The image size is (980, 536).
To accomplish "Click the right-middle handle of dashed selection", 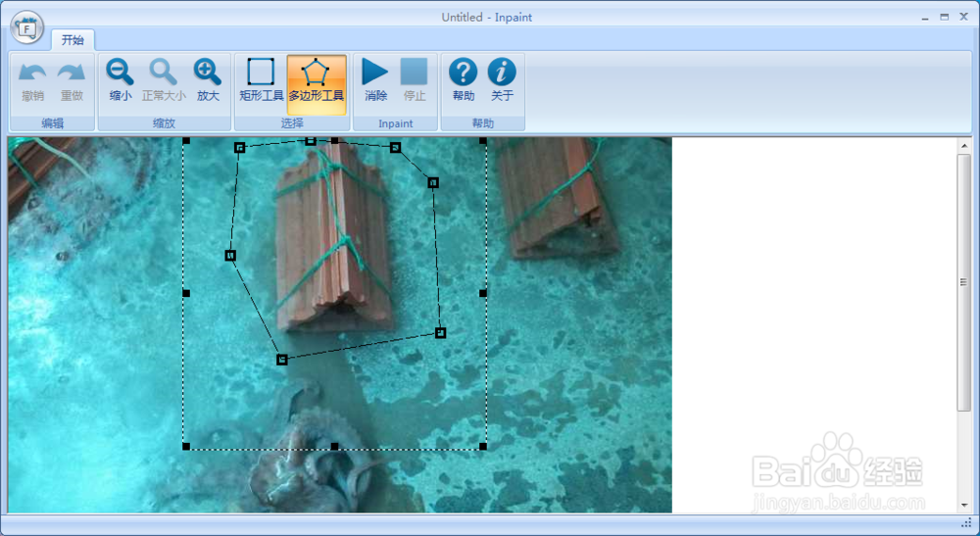I will (x=483, y=293).
